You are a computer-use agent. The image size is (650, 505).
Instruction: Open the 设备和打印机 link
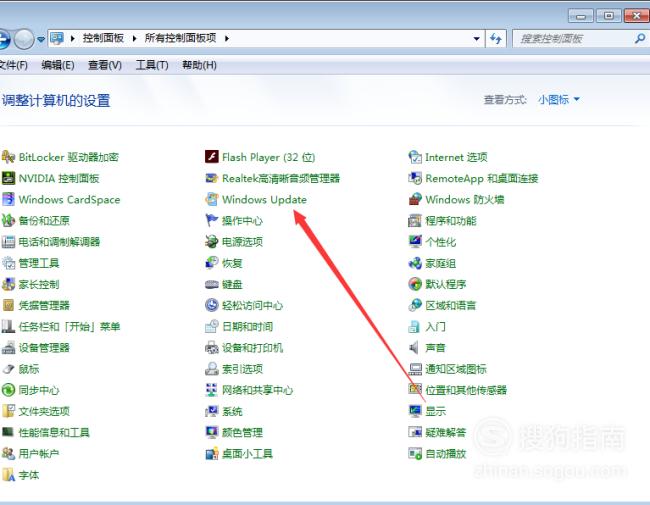(x=252, y=348)
